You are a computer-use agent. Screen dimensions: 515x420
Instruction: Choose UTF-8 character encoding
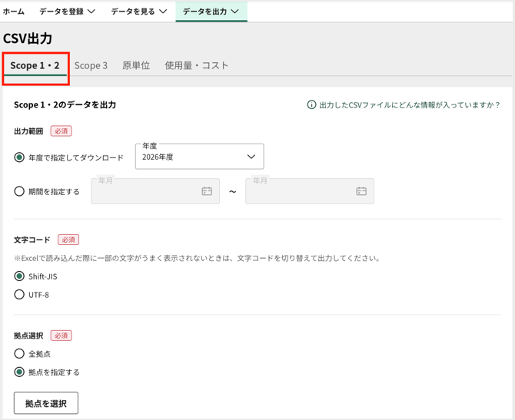tap(19, 295)
